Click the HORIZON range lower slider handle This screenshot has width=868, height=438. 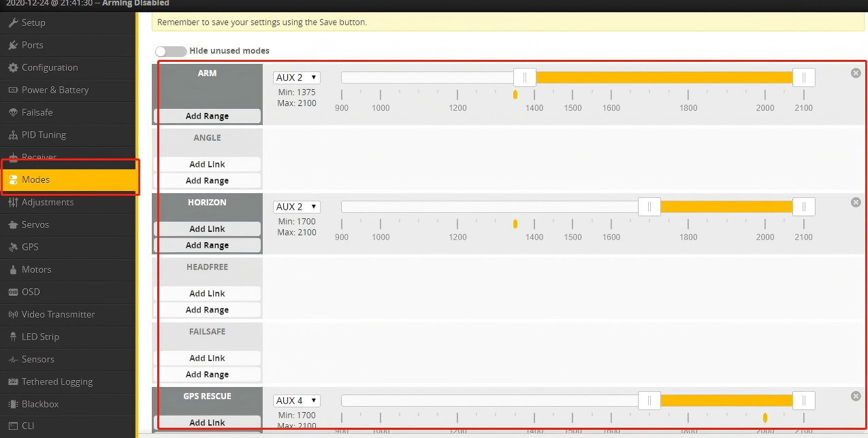click(649, 207)
